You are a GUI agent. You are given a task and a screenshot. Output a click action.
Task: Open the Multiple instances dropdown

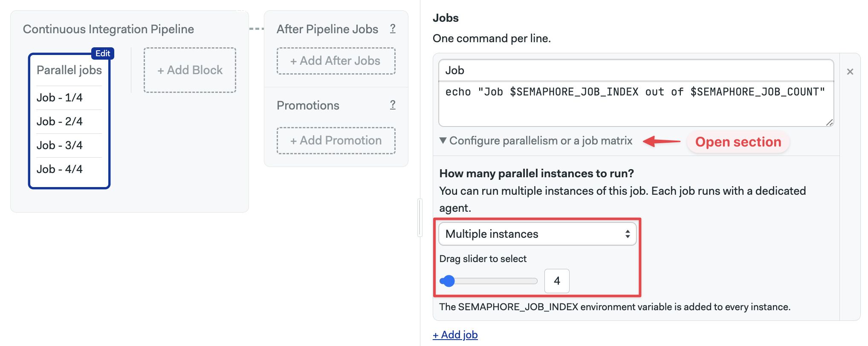pyautogui.click(x=538, y=234)
